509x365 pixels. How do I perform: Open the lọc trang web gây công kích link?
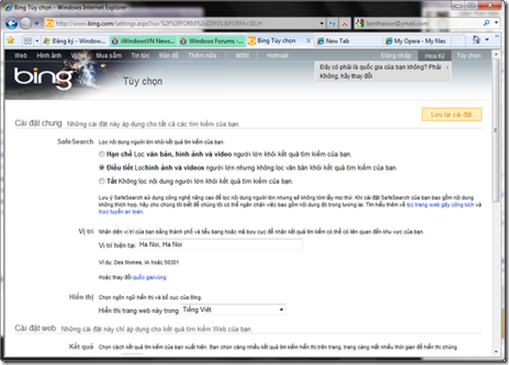440,205
